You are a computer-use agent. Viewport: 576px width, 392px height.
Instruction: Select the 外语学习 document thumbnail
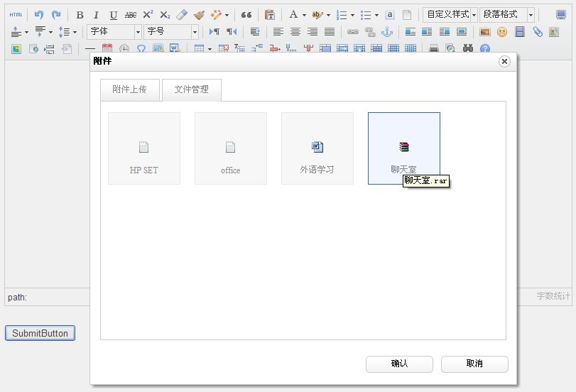[317, 148]
